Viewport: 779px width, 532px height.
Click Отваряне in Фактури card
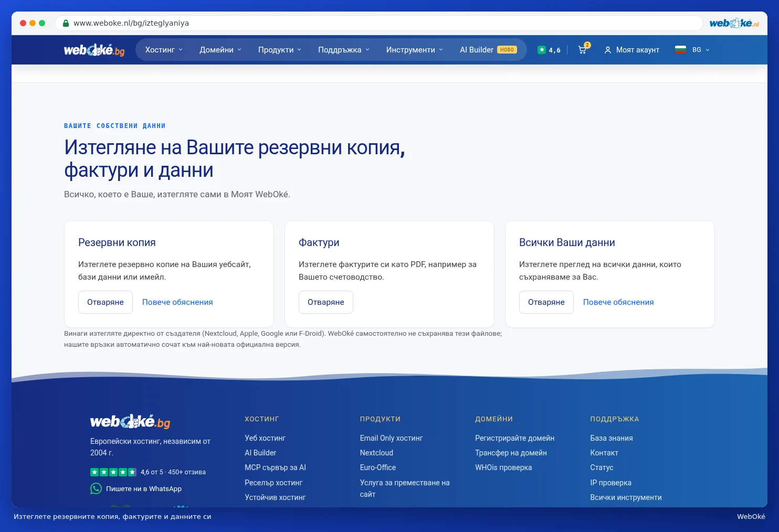click(x=326, y=302)
